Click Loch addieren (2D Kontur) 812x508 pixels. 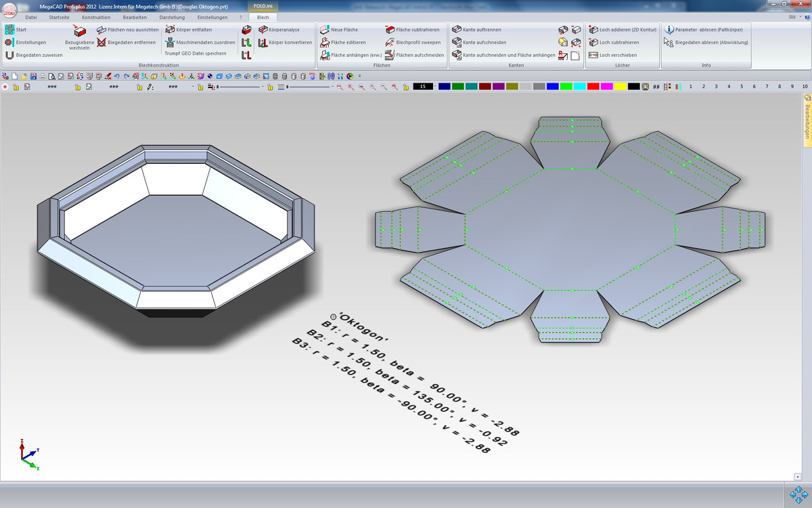coord(623,30)
